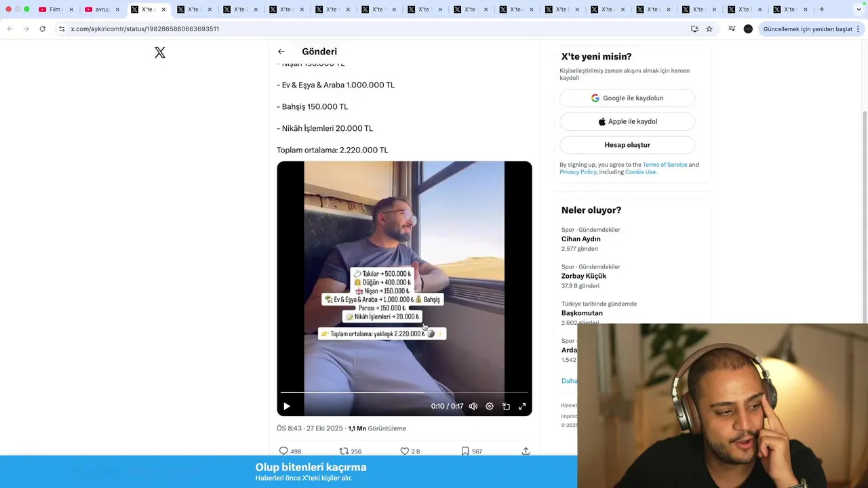
Task: Open the Chrome three-dot menu
Action: pos(858,29)
